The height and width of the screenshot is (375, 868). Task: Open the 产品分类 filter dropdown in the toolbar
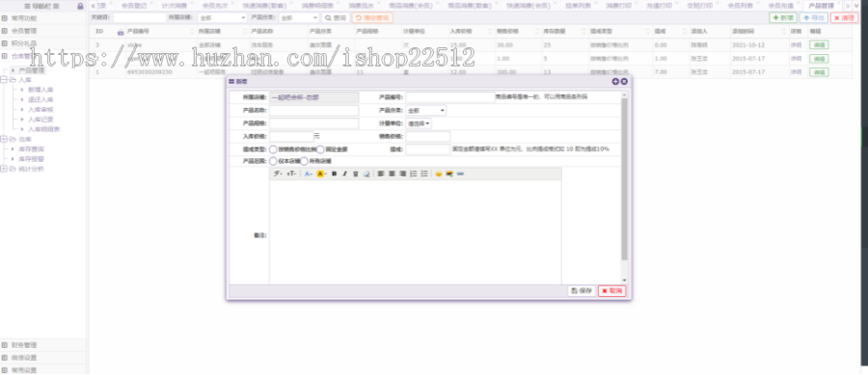[299, 17]
